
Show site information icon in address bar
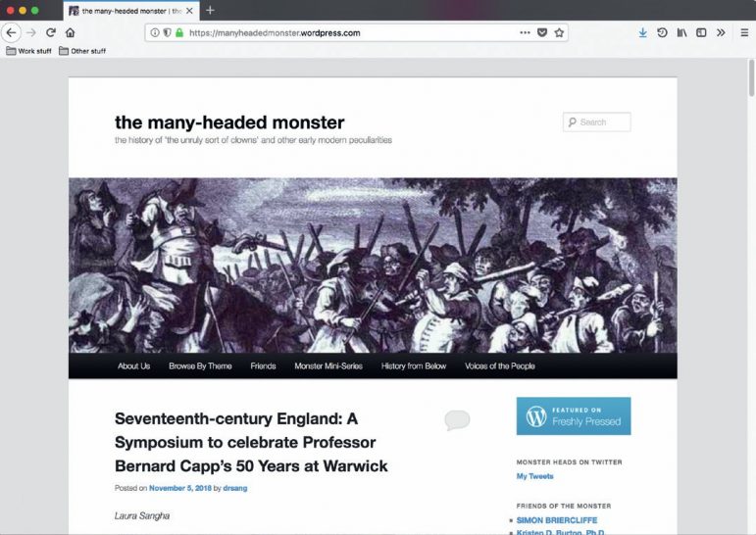(155, 32)
